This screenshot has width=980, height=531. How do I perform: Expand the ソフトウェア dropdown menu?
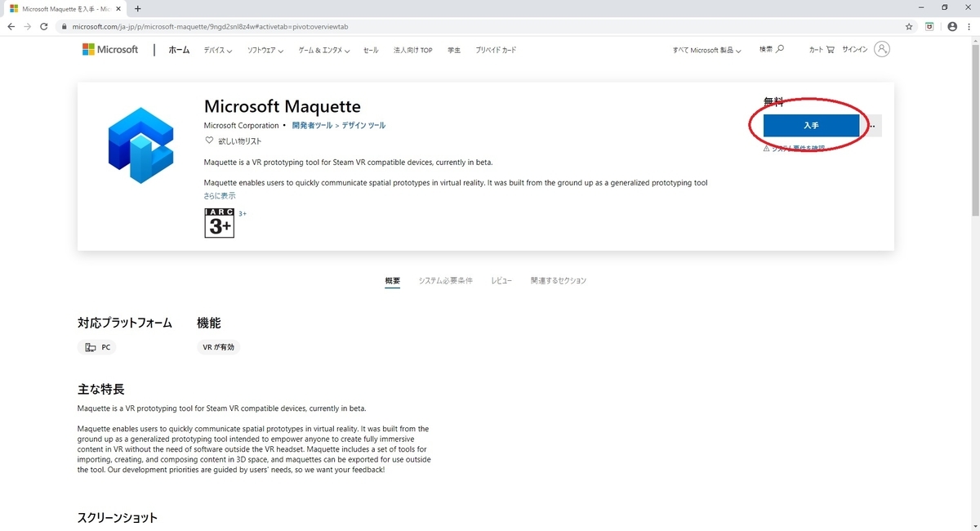[x=265, y=50]
